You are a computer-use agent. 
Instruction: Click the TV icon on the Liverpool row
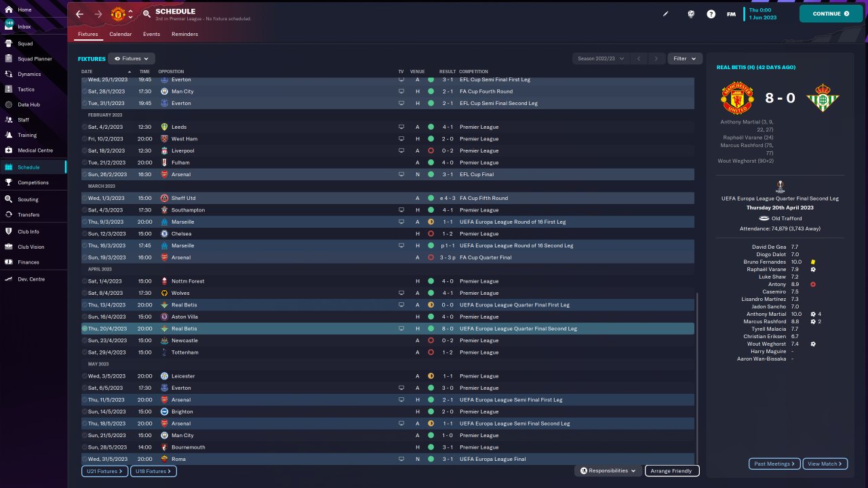click(401, 150)
